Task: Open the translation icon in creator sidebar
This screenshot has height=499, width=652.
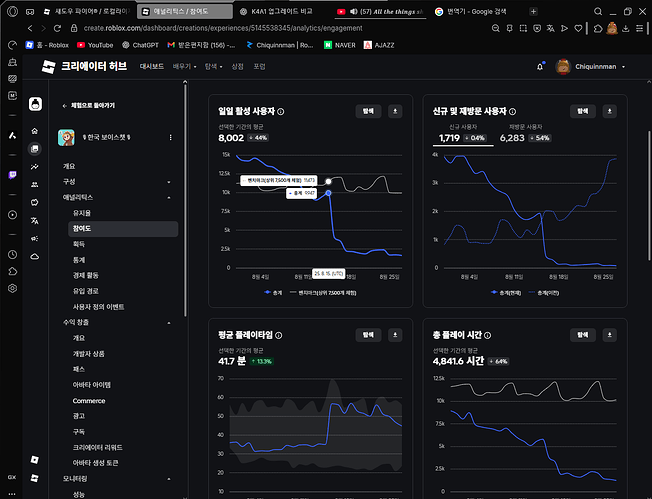Action: coord(35,220)
